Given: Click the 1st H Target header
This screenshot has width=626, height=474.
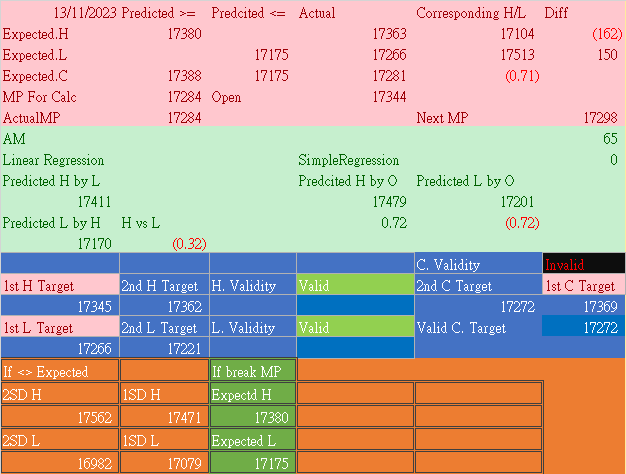Looking at the screenshot, I should pos(59,286).
